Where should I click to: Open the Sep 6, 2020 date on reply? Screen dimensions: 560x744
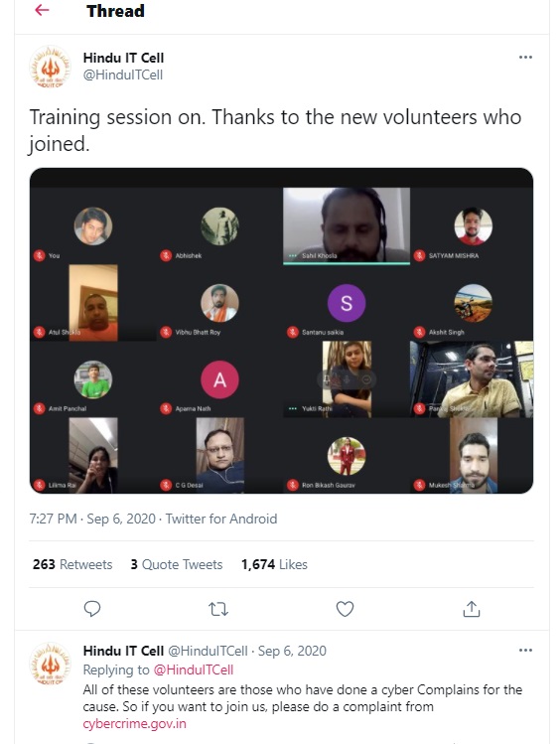click(x=292, y=651)
